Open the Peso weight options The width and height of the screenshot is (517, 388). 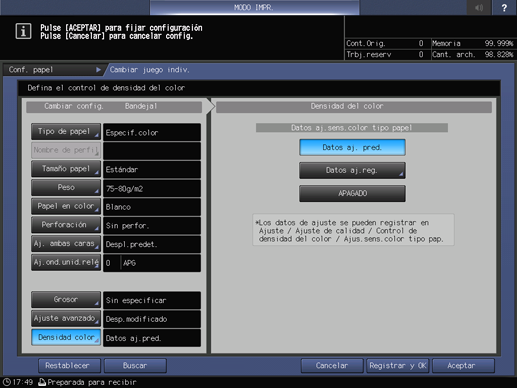[x=66, y=188]
